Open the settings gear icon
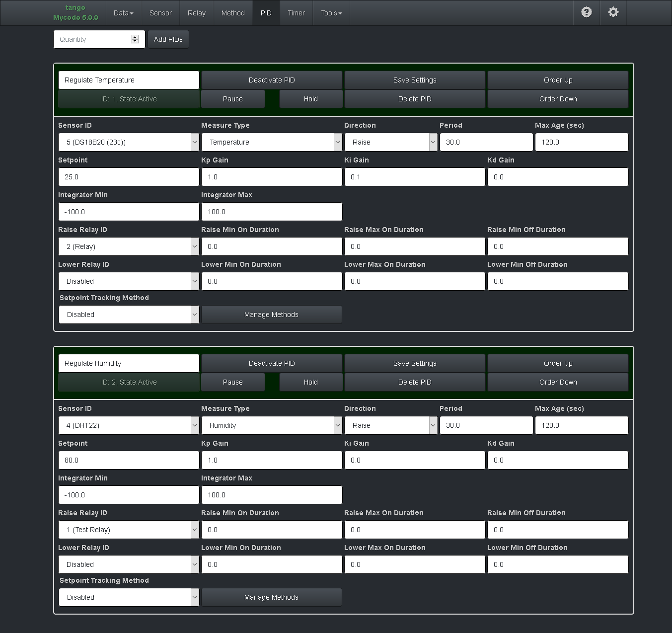Screen dimensions: 672x633 (x=613, y=12)
